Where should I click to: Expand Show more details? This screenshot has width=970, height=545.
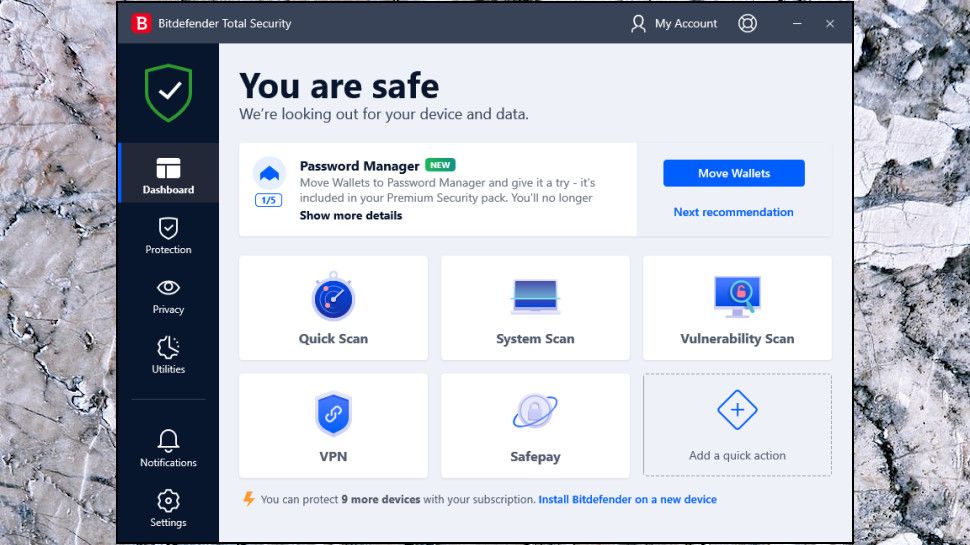(x=351, y=215)
